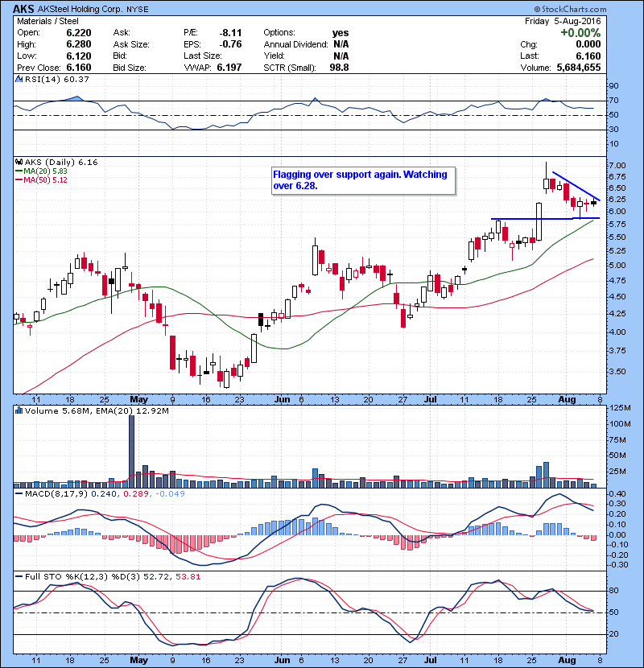Click the RSI(14) 60.37 label
The image size is (644, 668).
point(56,79)
